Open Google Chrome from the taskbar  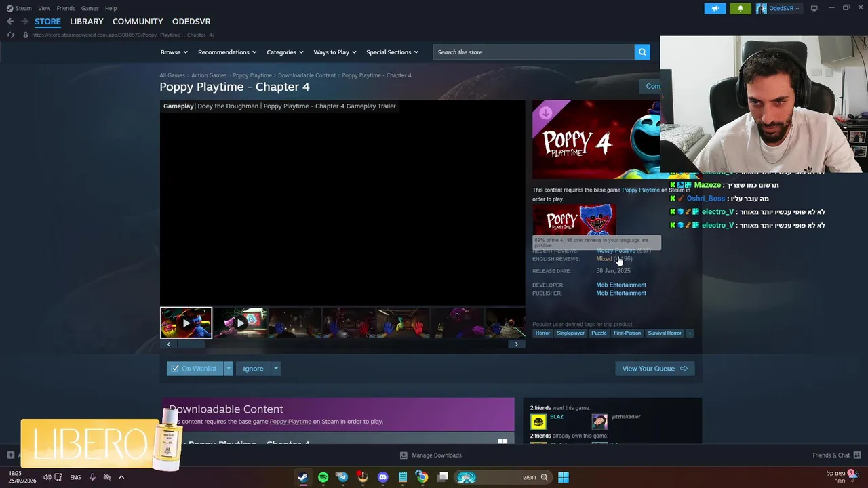click(422, 477)
